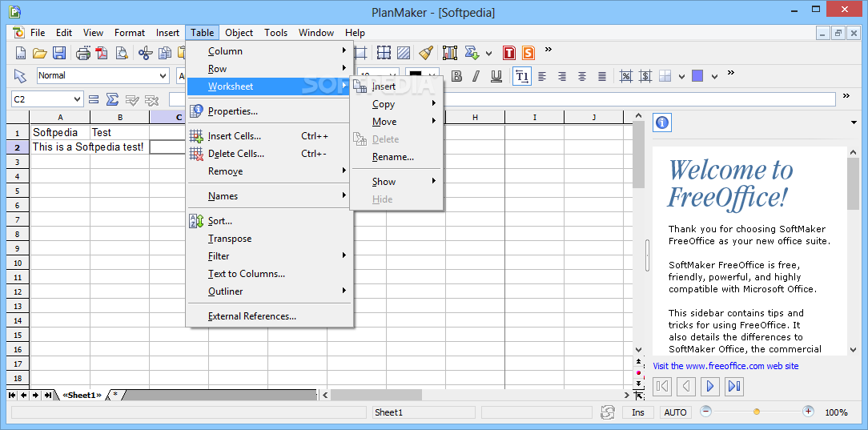Open the sidebar options dropdown triangle

(854, 123)
